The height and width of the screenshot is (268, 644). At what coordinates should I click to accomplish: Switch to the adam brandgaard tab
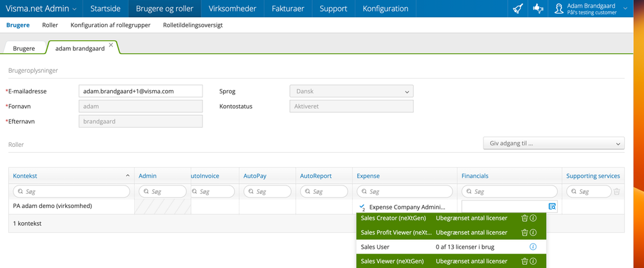[x=80, y=48]
